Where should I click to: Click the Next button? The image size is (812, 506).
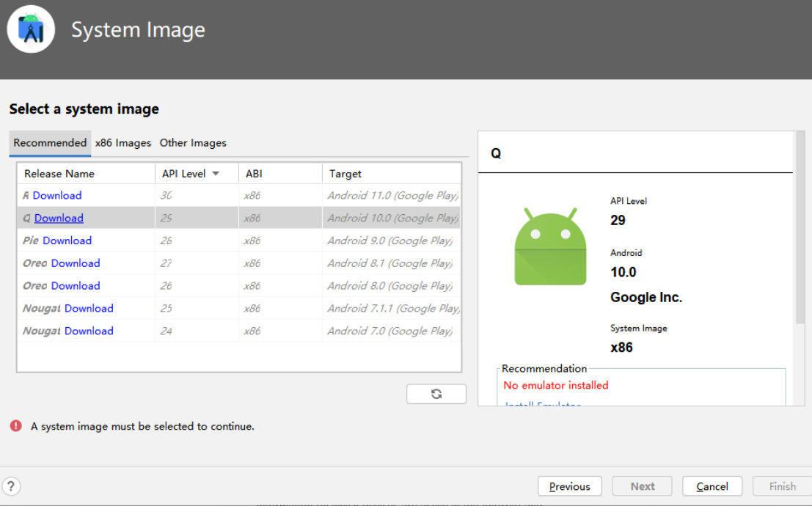(642, 486)
